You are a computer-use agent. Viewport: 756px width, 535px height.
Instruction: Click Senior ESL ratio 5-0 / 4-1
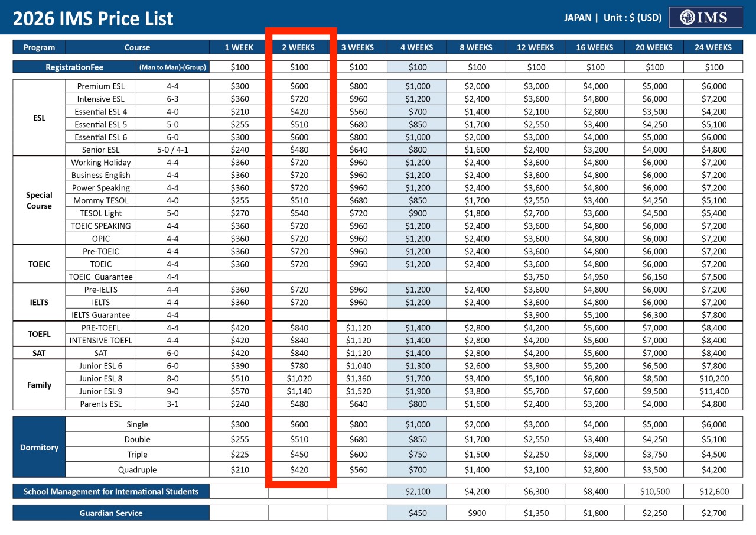coord(173,150)
